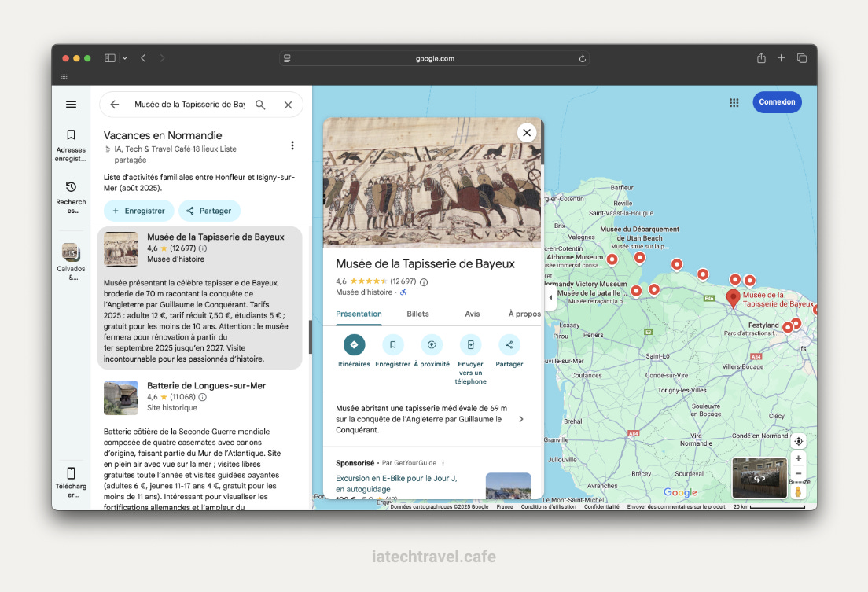Open rating info icon beside (11 068)
This screenshot has height=592, width=868.
click(x=203, y=397)
